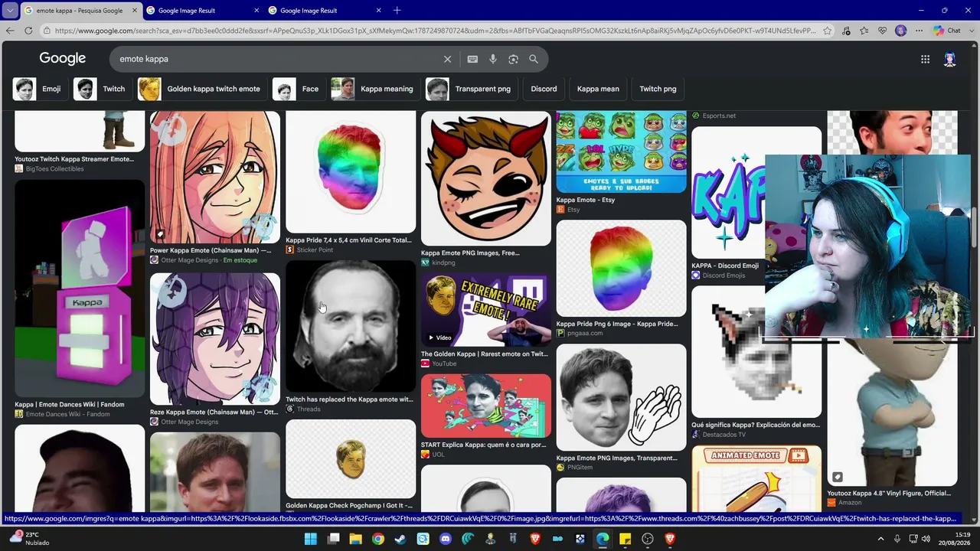The height and width of the screenshot is (551, 980).
Task: Open Copilot Chat in the browser toolbar
Action: pyautogui.click(x=947, y=31)
